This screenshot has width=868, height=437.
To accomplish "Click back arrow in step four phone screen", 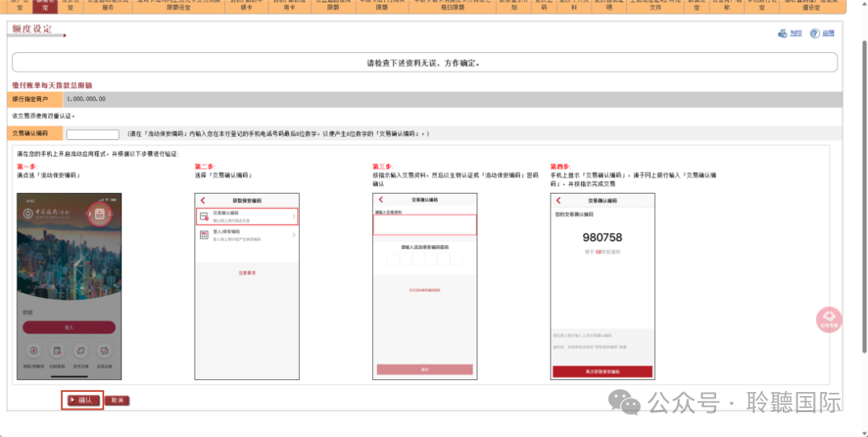I will coord(558,199).
